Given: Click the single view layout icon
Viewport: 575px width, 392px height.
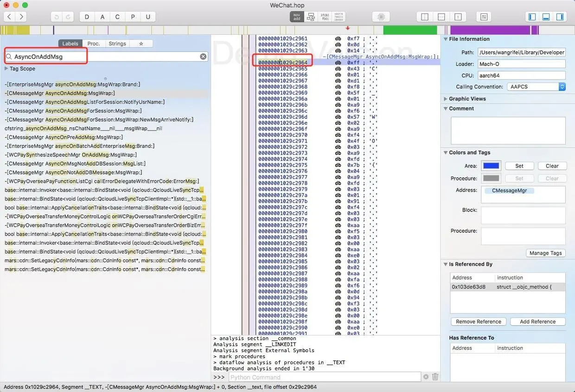Looking at the screenshot, I should click(x=458, y=17).
